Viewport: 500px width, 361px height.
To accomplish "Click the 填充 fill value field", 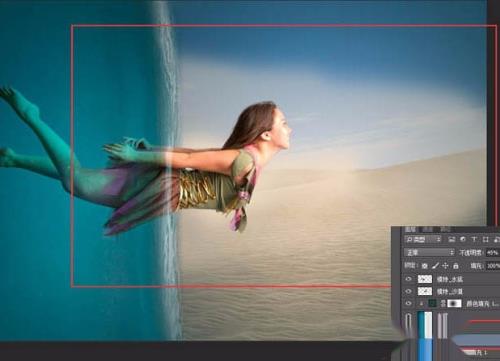I will [x=493, y=266].
